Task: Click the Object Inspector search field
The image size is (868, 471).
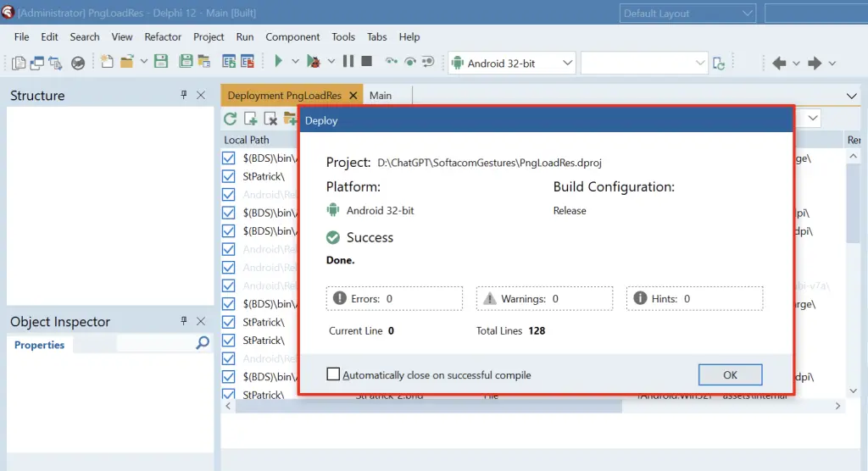Action: [x=154, y=344]
